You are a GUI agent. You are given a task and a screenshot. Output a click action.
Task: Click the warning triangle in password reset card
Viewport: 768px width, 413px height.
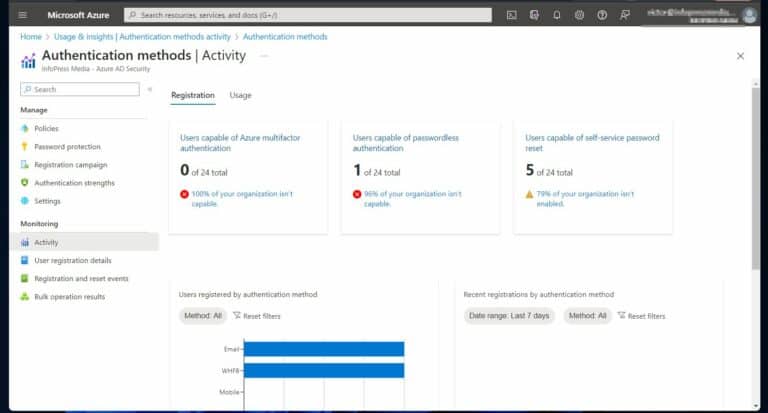(529, 194)
